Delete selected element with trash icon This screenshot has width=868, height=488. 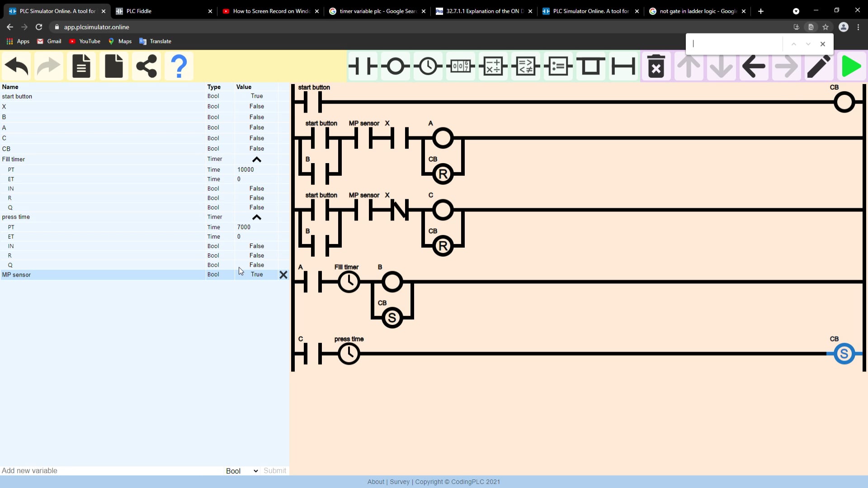[x=656, y=66]
